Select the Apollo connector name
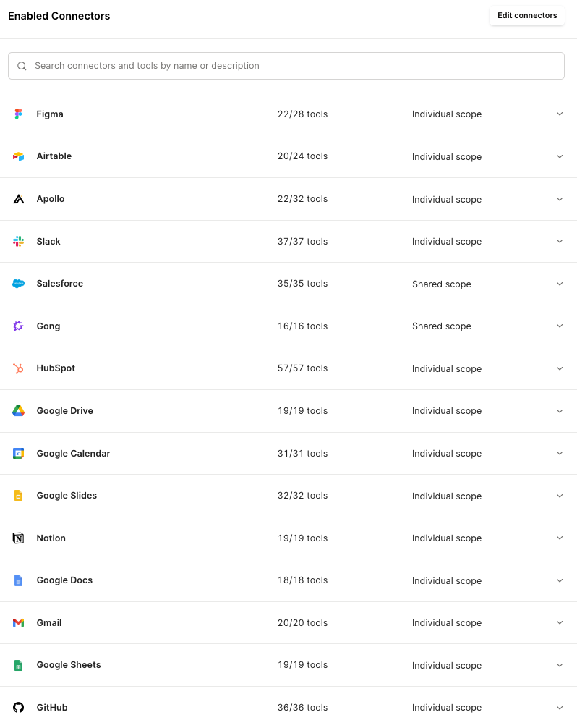Viewport: 577px width, 728px height. pyautogui.click(x=51, y=199)
